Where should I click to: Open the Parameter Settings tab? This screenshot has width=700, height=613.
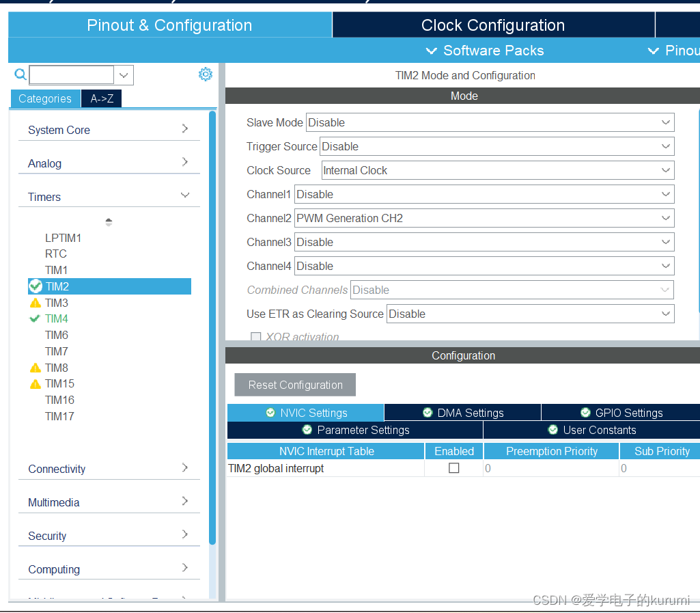[x=355, y=430]
